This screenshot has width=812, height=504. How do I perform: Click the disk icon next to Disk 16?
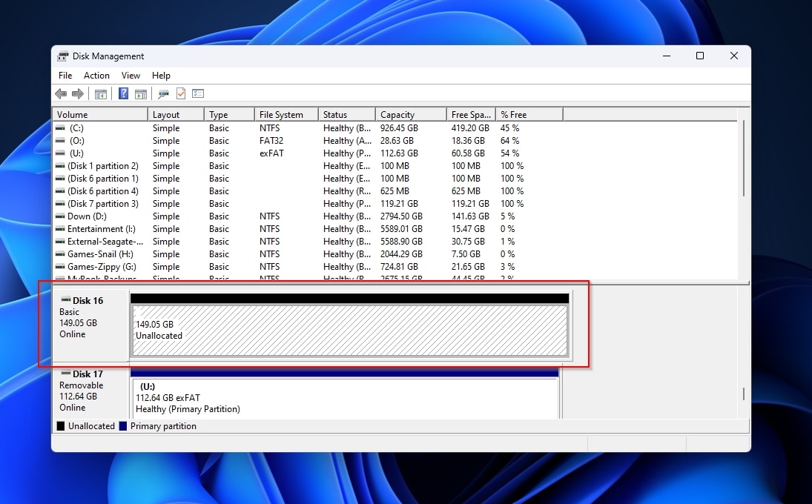pos(66,299)
